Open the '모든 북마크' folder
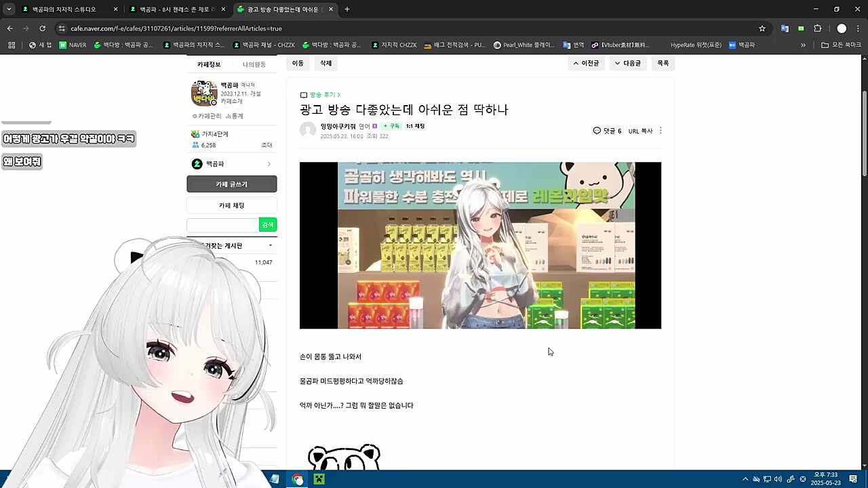The image size is (868, 488). tap(841, 45)
